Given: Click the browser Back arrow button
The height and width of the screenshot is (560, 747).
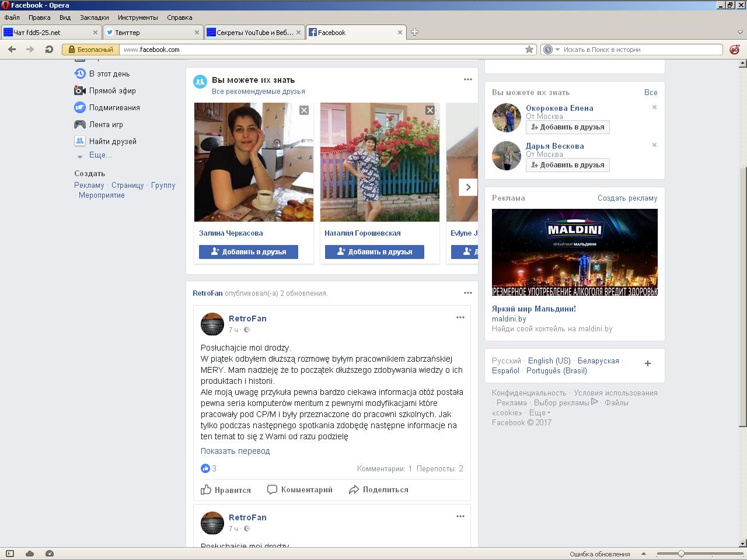Looking at the screenshot, I should click(12, 50).
